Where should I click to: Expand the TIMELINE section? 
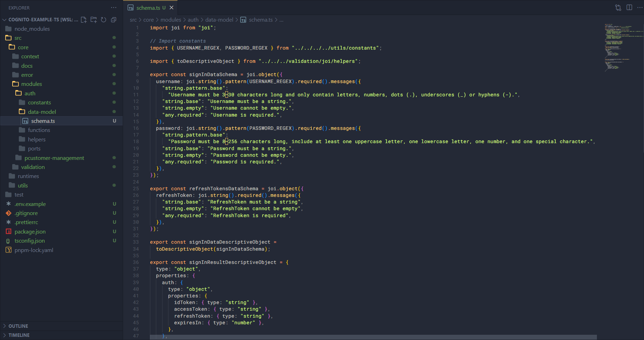pyautogui.click(x=19, y=335)
